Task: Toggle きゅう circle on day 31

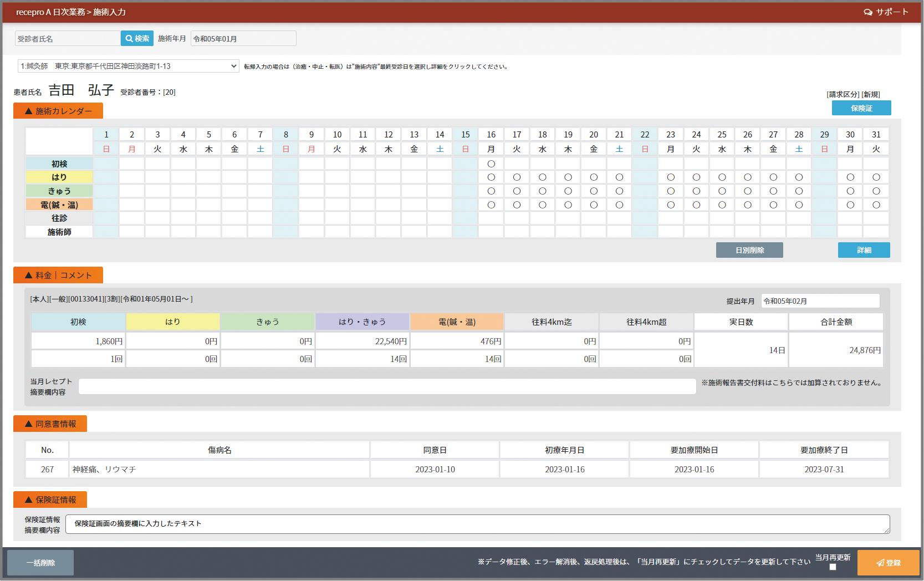Action: [876, 191]
